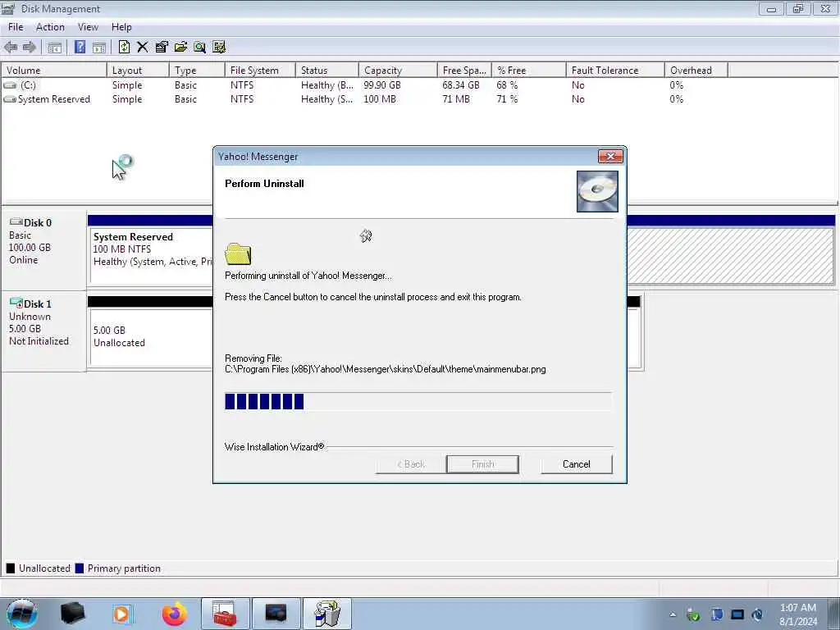840x630 pixels.
Task: Click the yellow folder icon in dialog
Action: (238, 254)
